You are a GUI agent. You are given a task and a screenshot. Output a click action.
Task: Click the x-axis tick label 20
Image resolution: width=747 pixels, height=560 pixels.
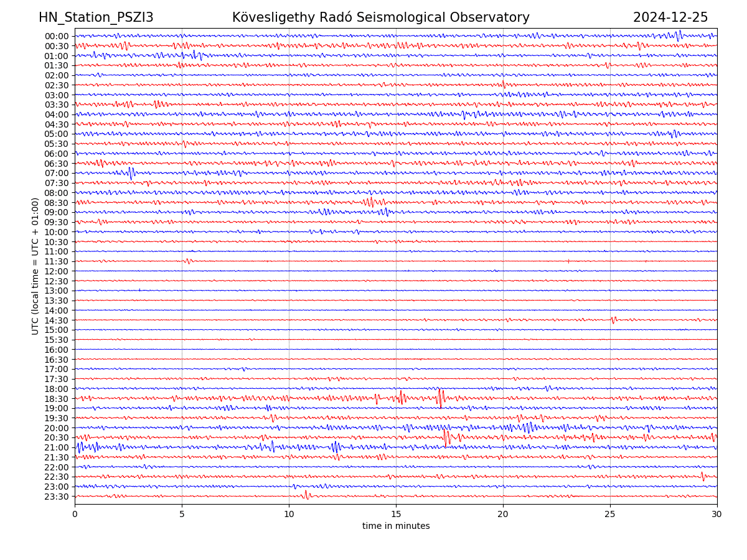(503, 515)
